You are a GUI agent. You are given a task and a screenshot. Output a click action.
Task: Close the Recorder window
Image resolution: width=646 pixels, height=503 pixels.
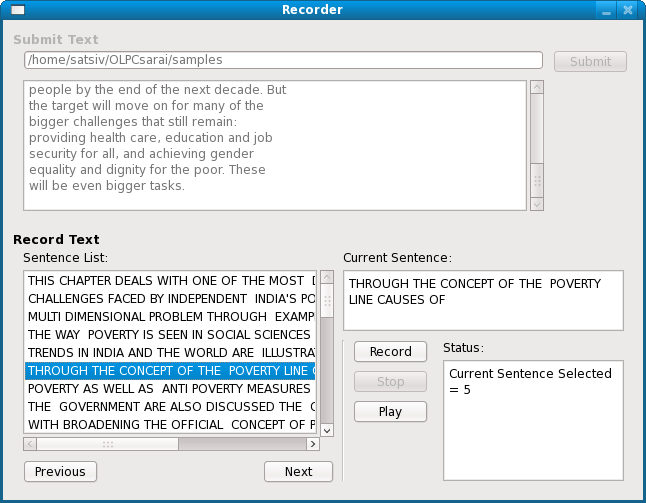click(628, 10)
